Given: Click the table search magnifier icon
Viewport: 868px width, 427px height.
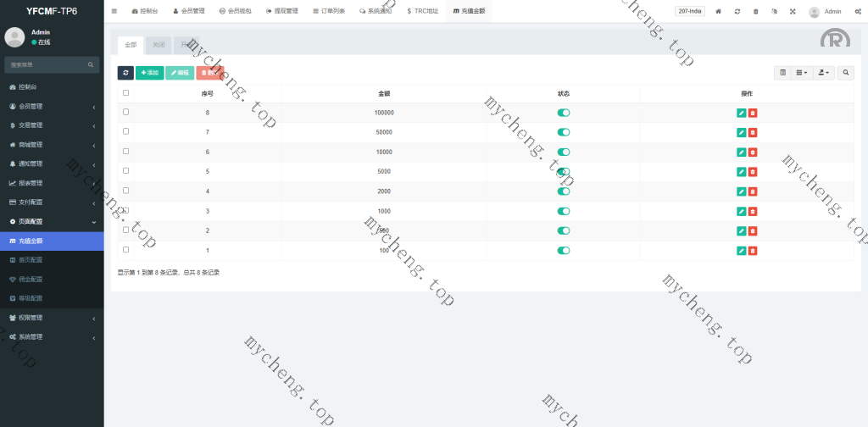Looking at the screenshot, I should pos(846,73).
